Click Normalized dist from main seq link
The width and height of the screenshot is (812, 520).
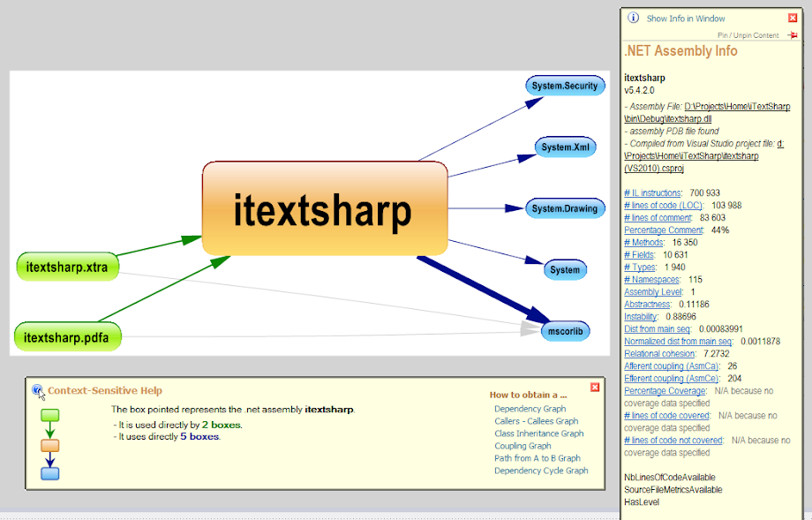(x=678, y=342)
